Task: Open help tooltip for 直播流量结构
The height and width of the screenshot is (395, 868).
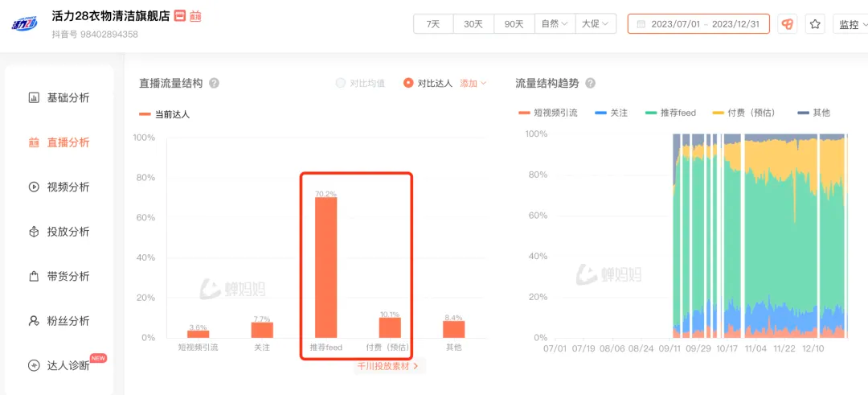Action: [214, 83]
